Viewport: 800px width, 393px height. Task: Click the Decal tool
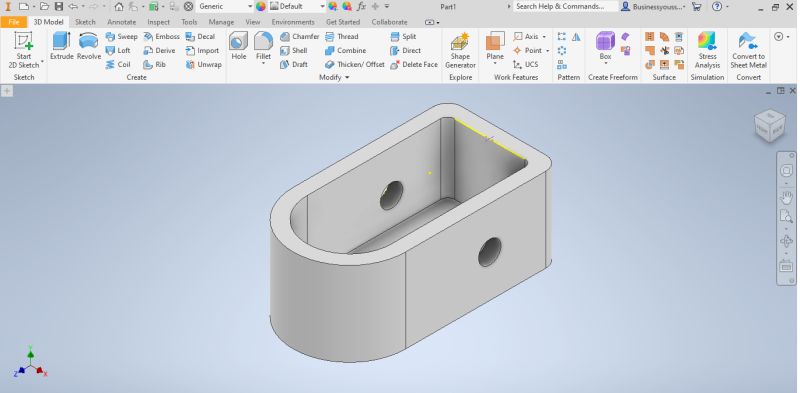tap(200, 37)
